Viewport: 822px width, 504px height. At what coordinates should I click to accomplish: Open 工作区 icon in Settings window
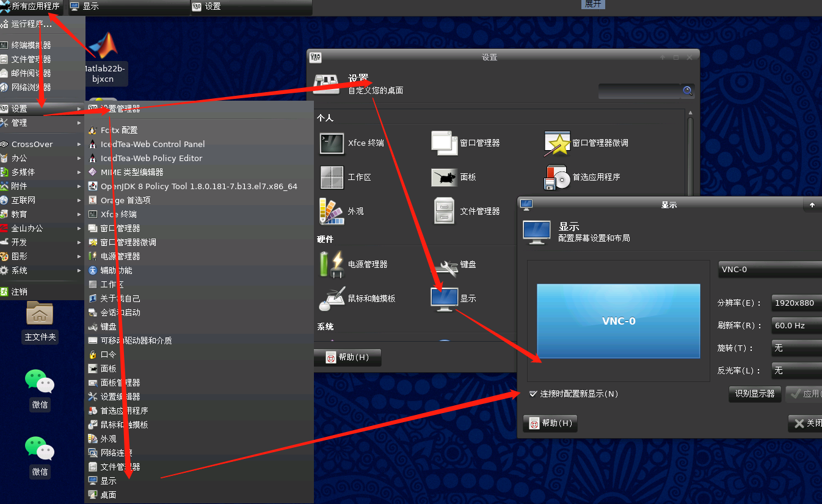tap(332, 177)
